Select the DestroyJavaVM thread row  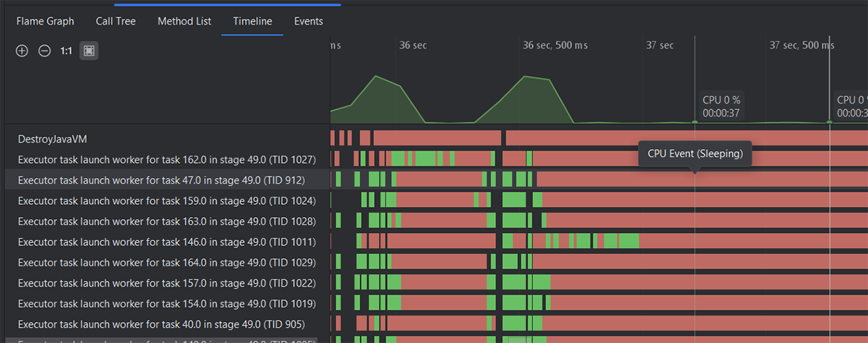click(52, 138)
